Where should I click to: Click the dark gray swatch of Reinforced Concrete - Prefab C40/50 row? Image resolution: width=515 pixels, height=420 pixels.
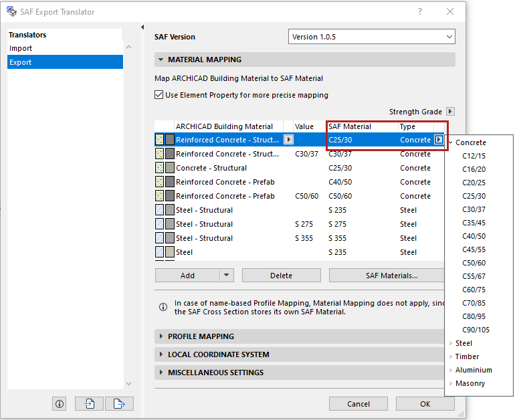tap(170, 182)
